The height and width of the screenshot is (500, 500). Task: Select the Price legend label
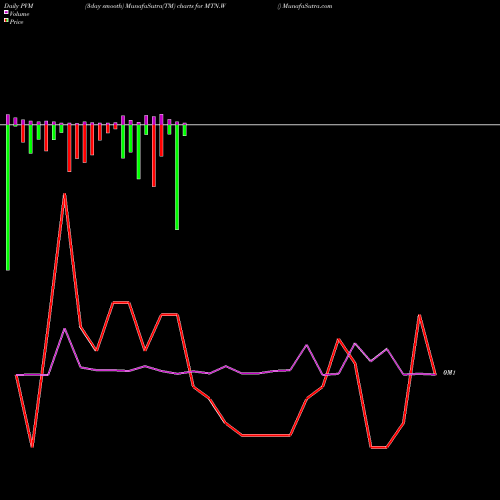coord(16,22)
